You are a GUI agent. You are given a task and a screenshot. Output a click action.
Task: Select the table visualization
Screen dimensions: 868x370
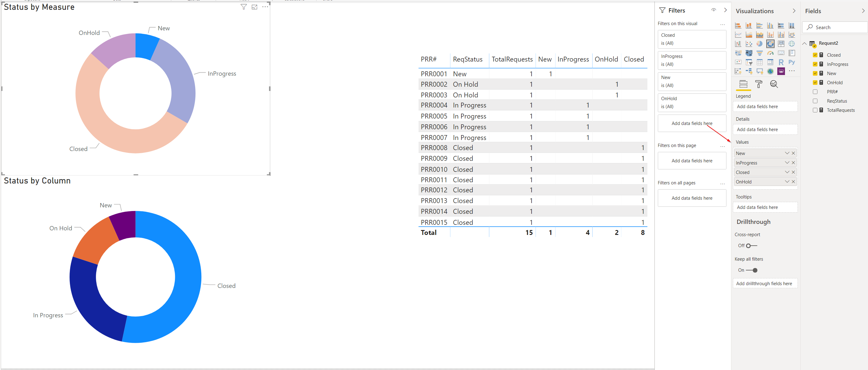tap(760, 62)
